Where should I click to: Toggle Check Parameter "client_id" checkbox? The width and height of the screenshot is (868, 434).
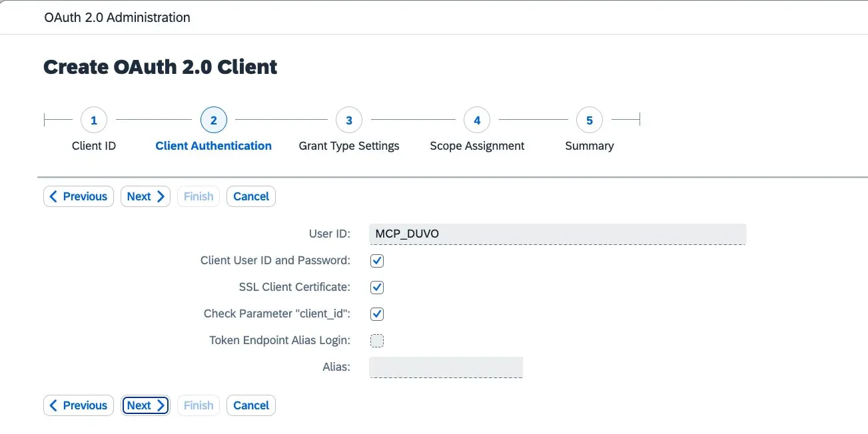377,314
